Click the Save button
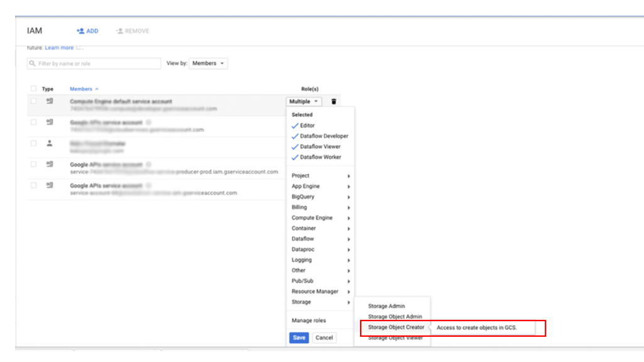Image resolution: width=644 pixels, height=362 pixels. point(299,337)
